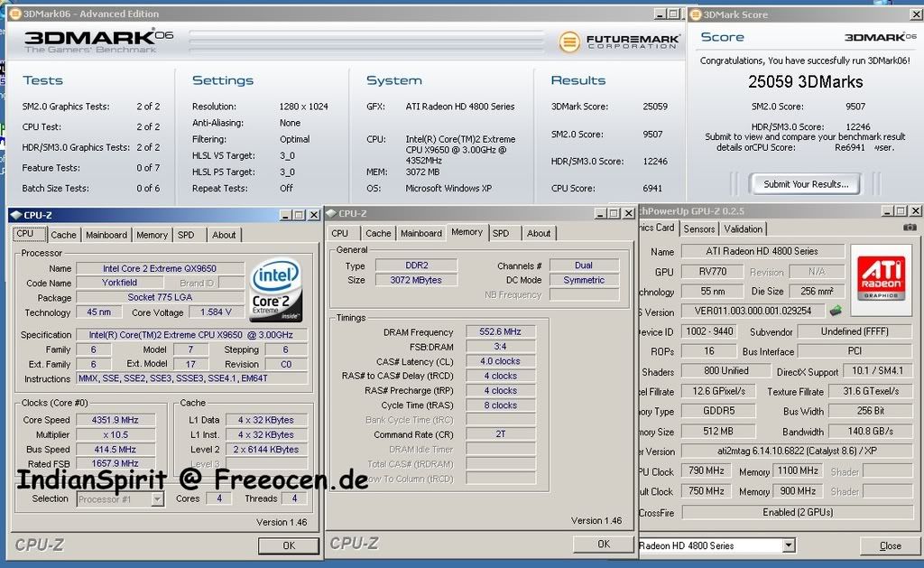Click the memory Size 3072 MBytes value
This screenshot has height=568, width=924.
click(x=416, y=280)
